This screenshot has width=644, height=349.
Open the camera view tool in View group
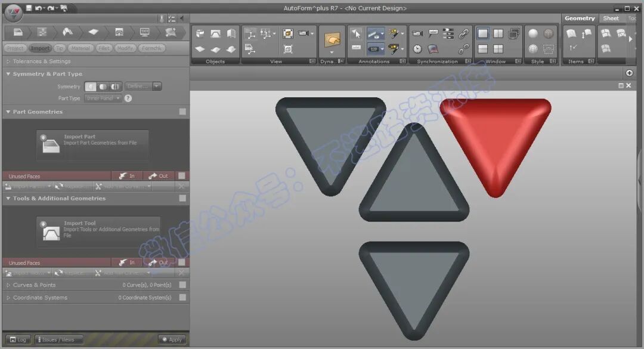click(304, 33)
